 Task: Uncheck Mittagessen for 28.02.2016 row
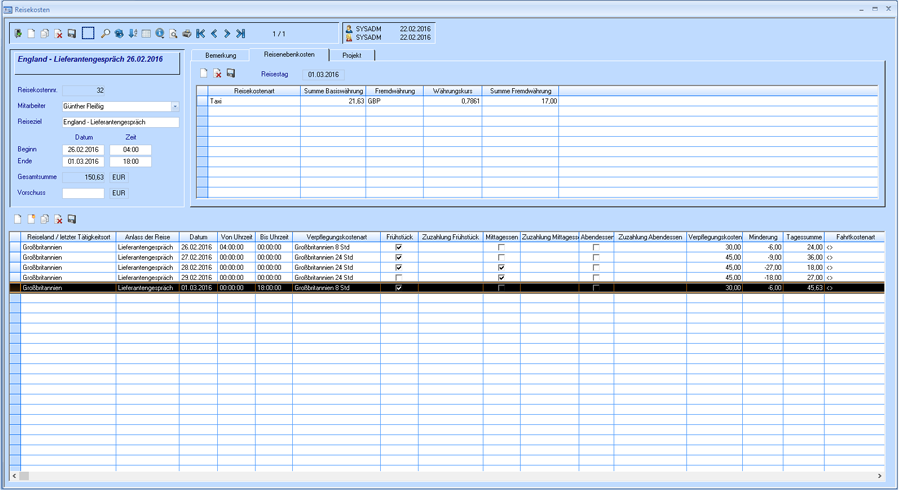coord(501,267)
